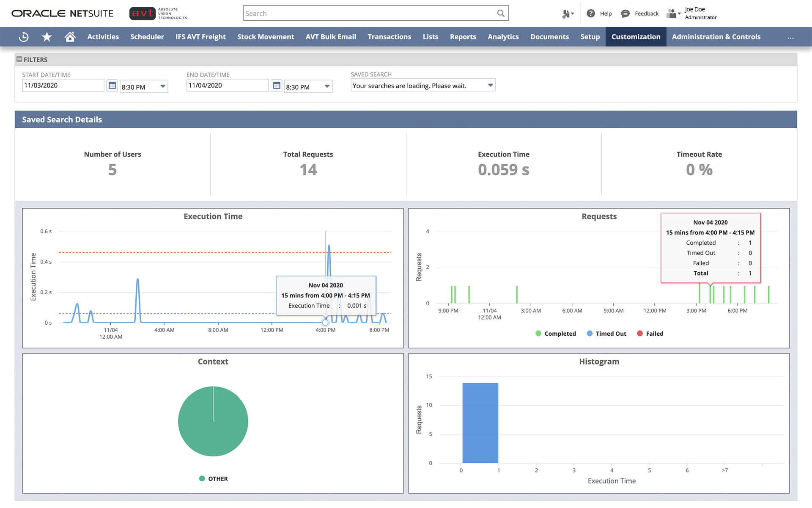Click the global search magnifier icon
The height and width of the screenshot is (508, 812).
pos(501,13)
